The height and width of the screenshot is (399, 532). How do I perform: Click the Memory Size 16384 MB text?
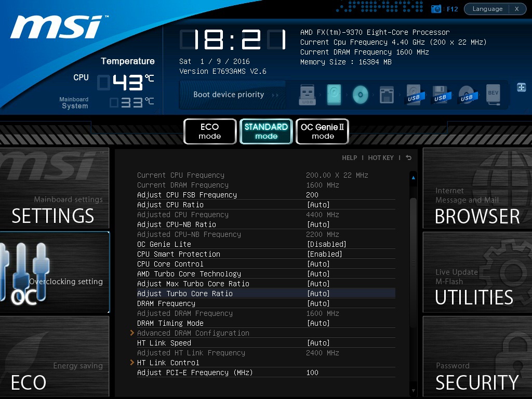[x=345, y=62]
